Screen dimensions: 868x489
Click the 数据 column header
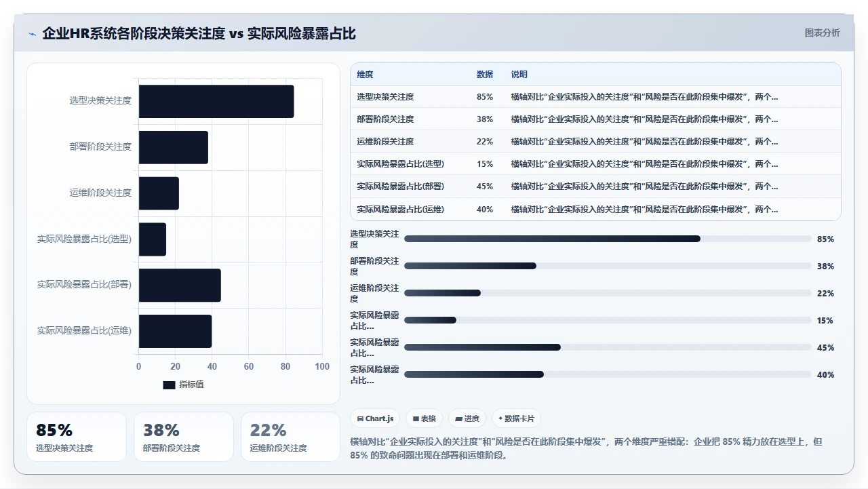[x=485, y=75]
